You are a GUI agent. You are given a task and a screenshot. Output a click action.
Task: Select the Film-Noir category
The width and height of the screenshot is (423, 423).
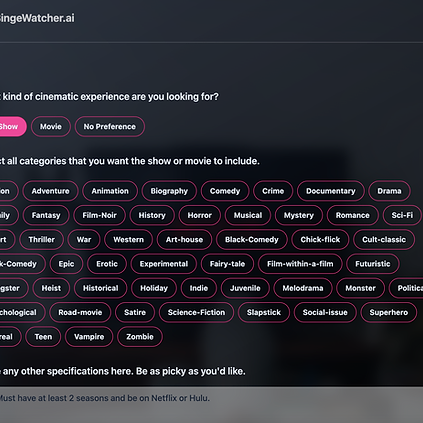(x=99, y=215)
